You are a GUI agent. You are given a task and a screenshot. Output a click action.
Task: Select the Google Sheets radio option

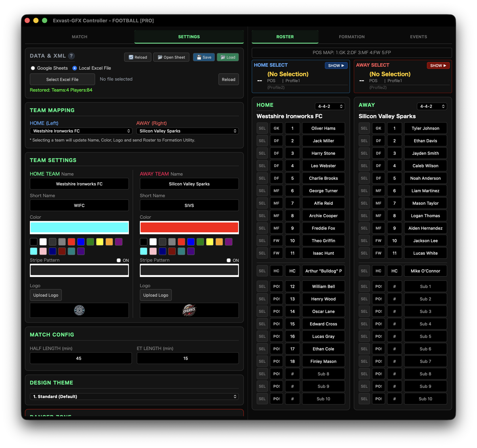(33, 68)
